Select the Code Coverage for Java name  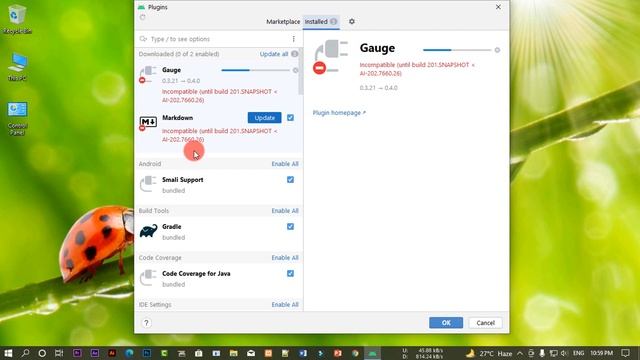(x=196, y=273)
